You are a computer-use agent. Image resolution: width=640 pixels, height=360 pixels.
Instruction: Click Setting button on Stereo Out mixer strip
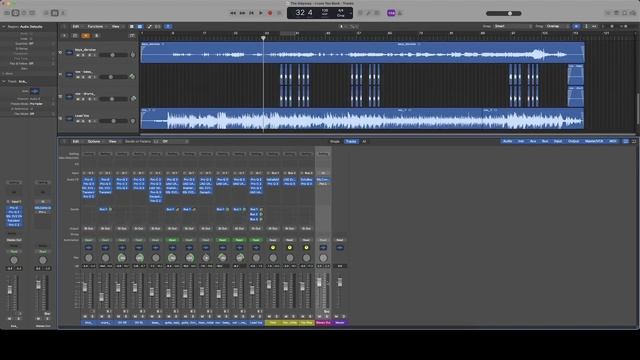323,154
